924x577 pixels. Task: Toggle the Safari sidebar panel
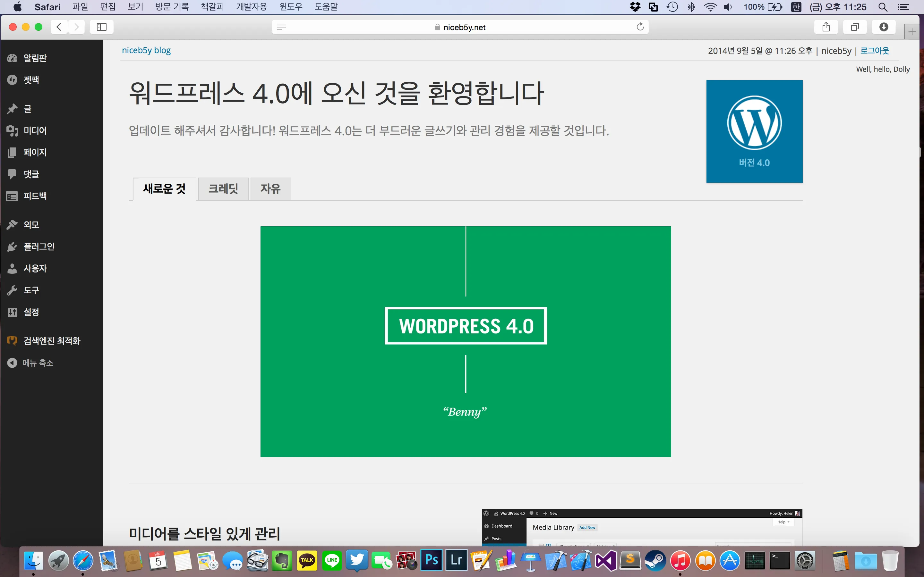pyautogui.click(x=101, y=27)
